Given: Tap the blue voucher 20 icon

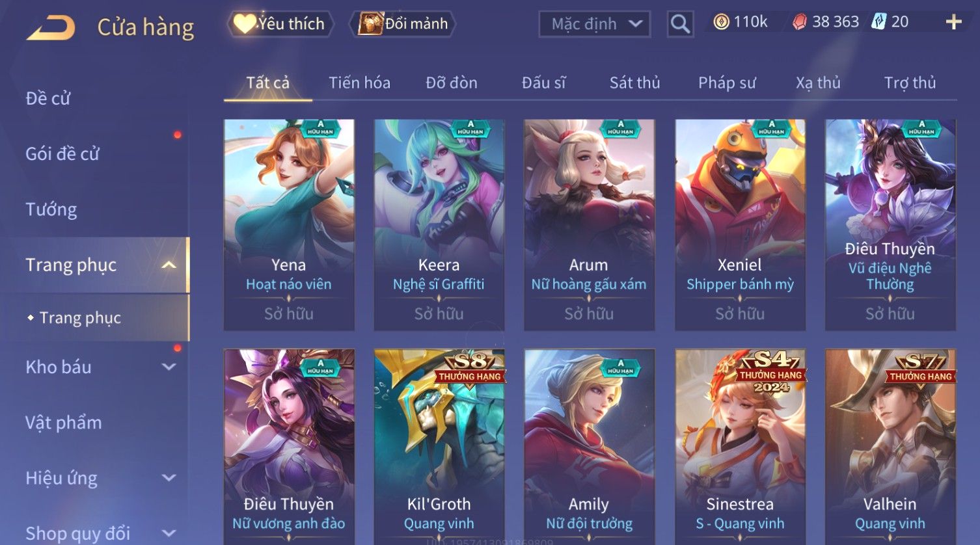Looking at the screenshot, I should point(879,21).
